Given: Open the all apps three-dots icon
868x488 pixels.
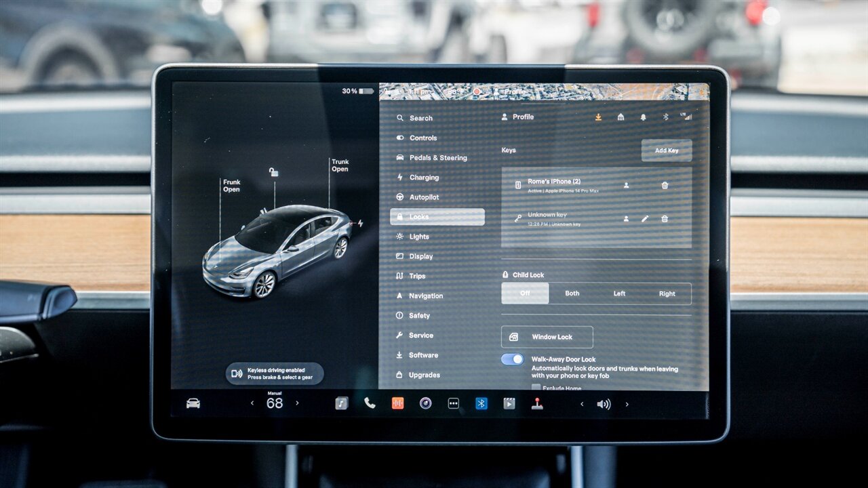Looking at the screenshot, I should pyautogui.click(x=454, y=403).
